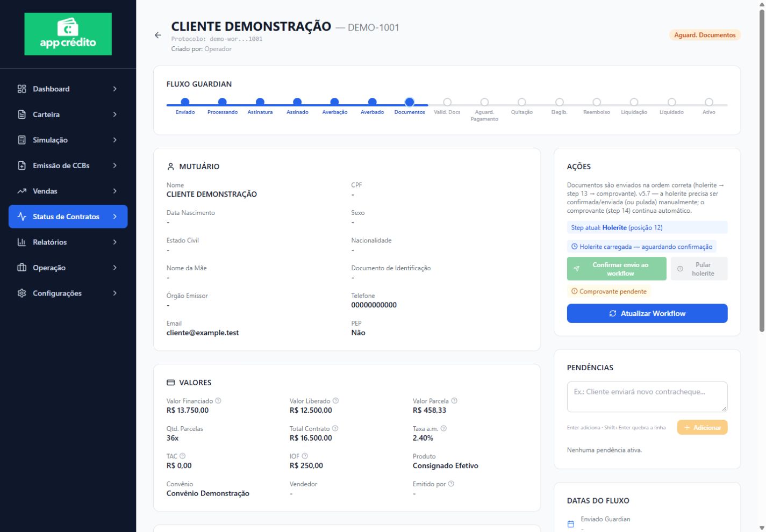766x532 pixels.
Task: Click the Quitação step circle
Action: (x=522, y=102)
